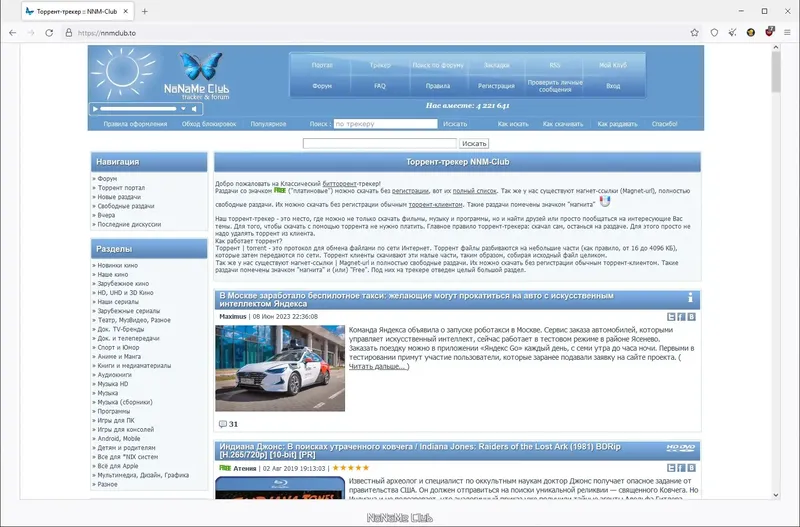Open Как скачивать link
Screen dimensions: 800x527
[x=563, y=124]
